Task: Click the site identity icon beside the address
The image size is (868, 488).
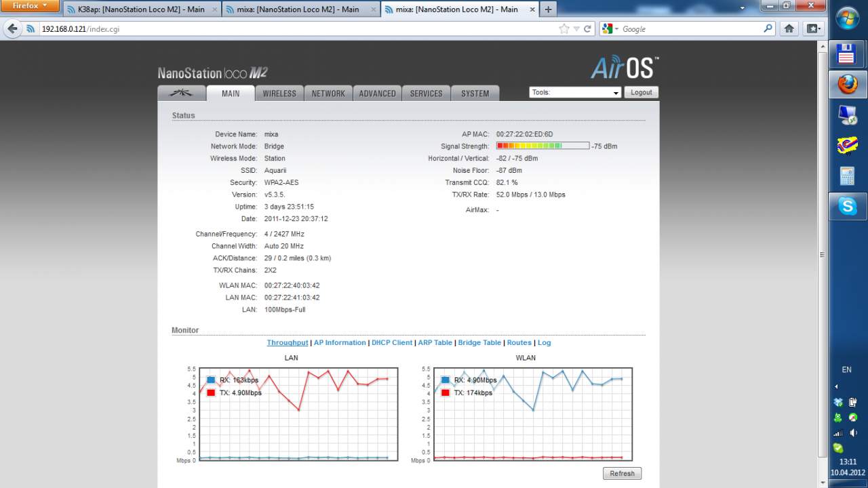Action: pos(31,29)
